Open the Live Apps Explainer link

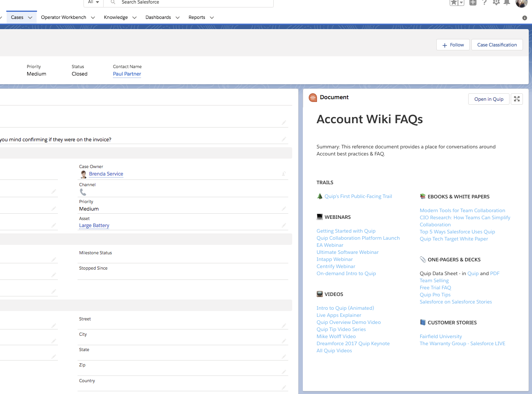pos(339,315)
